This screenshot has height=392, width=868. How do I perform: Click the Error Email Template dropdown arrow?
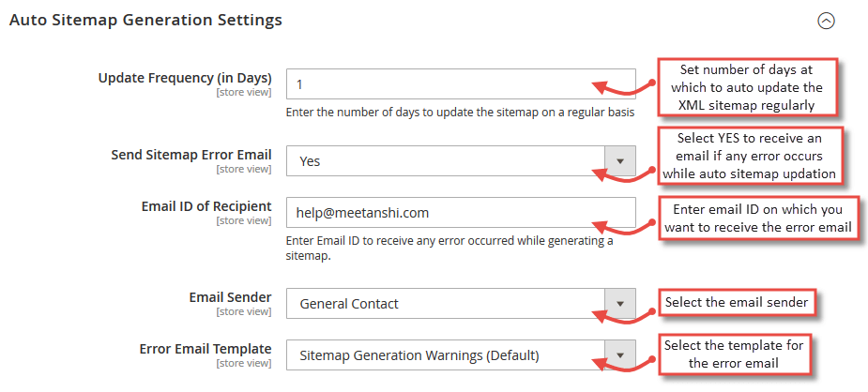pyautogui.click(x=620, y=354)
